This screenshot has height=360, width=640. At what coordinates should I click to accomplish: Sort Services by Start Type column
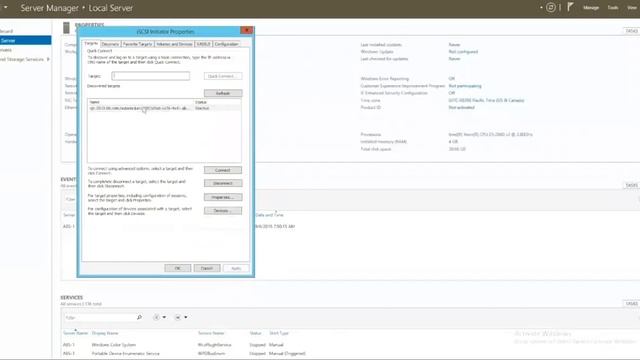[x=279, y=333]
